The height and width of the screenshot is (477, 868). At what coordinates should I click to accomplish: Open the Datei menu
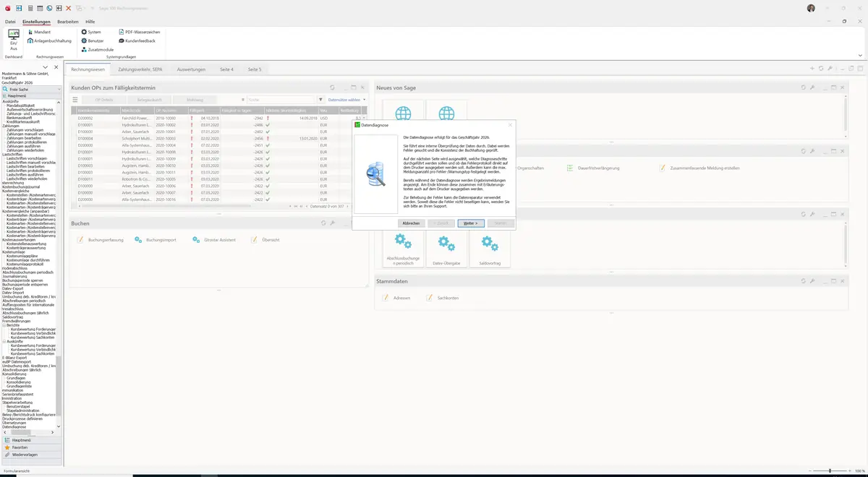(10, 22)
